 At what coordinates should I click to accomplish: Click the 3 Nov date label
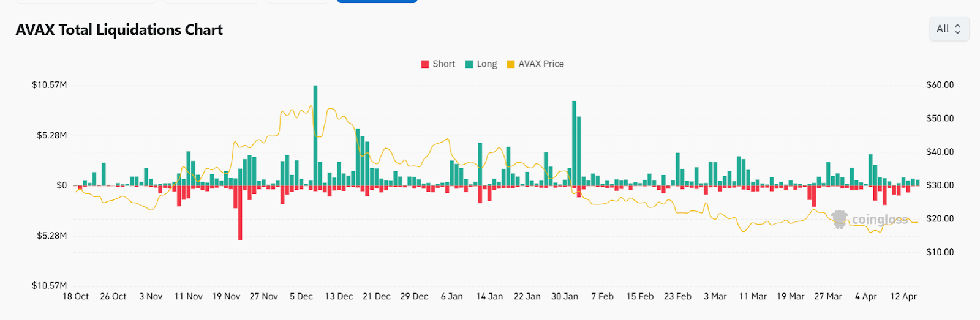click(x=151, y=296)
